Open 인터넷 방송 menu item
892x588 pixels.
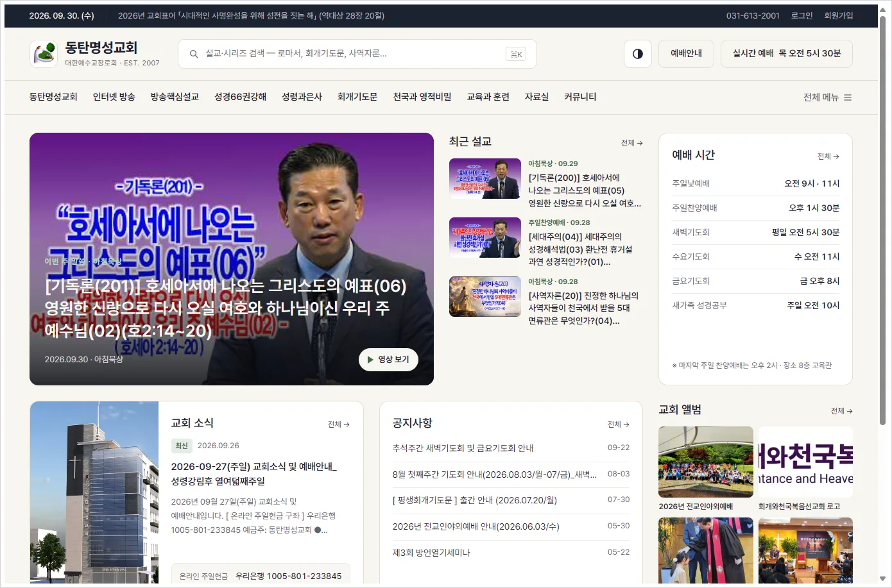tap(114, 97)
